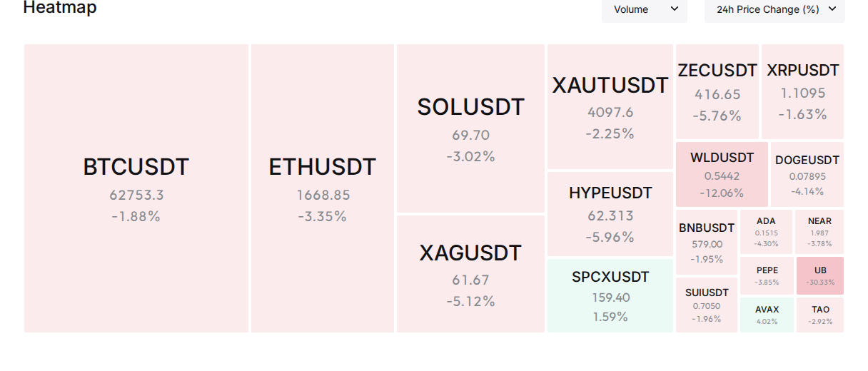Open the XAGUSDT tile

471,274
